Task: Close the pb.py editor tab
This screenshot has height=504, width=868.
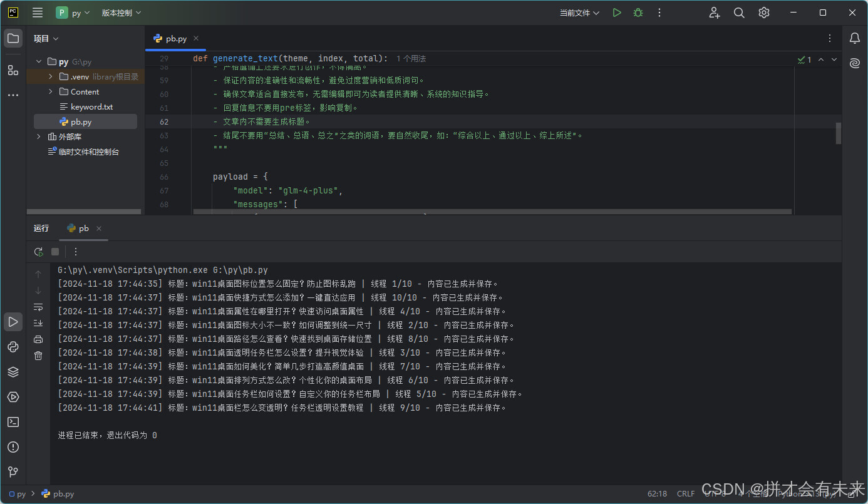Action: (196, 38)
